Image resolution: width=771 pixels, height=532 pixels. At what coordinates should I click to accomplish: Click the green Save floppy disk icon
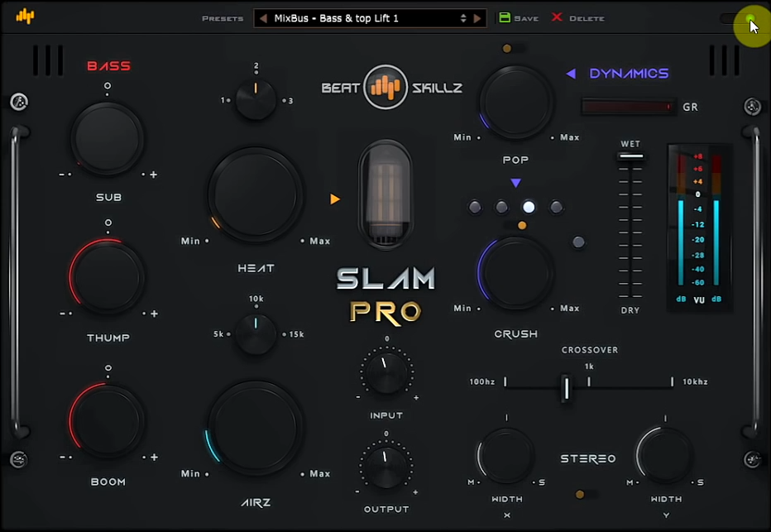pos(505,17)
